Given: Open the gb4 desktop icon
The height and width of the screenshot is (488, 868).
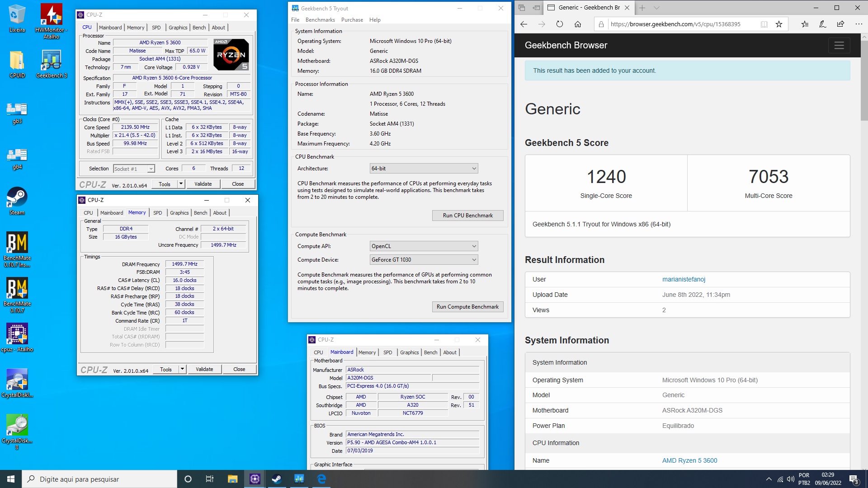Looking at the screenshot, I should 17,158.
